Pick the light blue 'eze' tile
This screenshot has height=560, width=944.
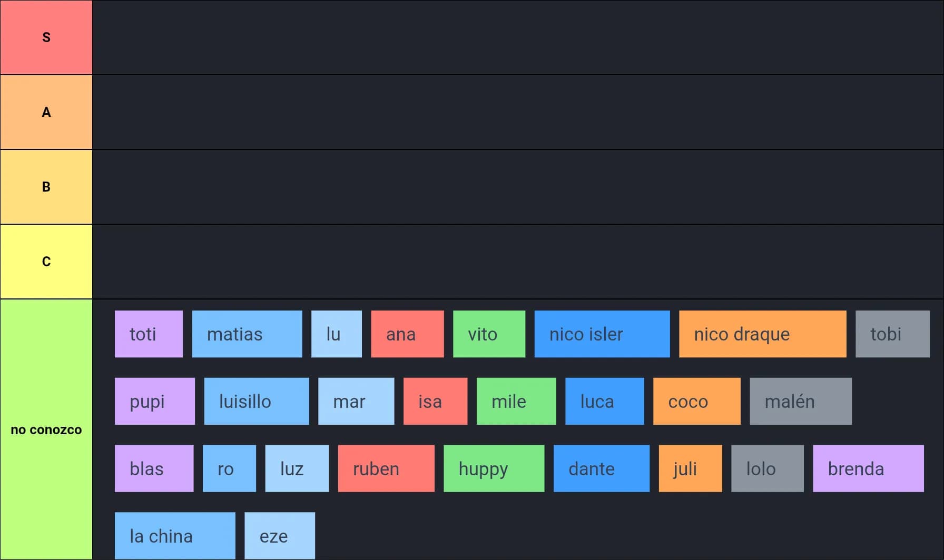(279, 536)
